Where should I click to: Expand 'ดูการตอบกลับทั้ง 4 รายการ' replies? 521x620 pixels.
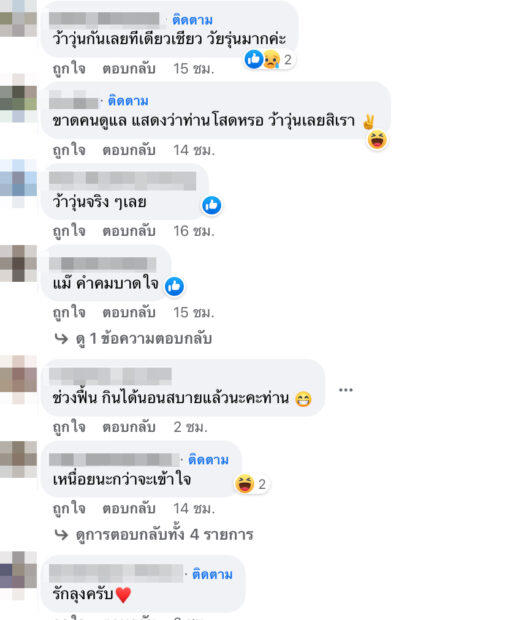(x=164, y=535)
